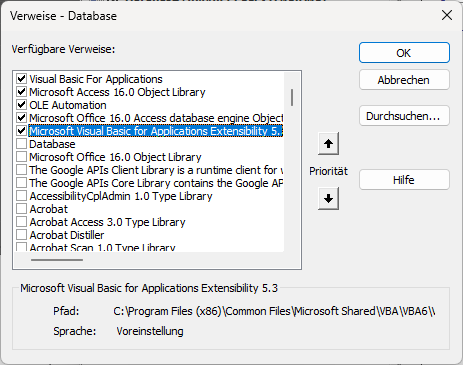The height and width of the screenshot is (365, 463).
Task: Check Google APIs Core Library checkbox
Action: click(x=22, y=183)
